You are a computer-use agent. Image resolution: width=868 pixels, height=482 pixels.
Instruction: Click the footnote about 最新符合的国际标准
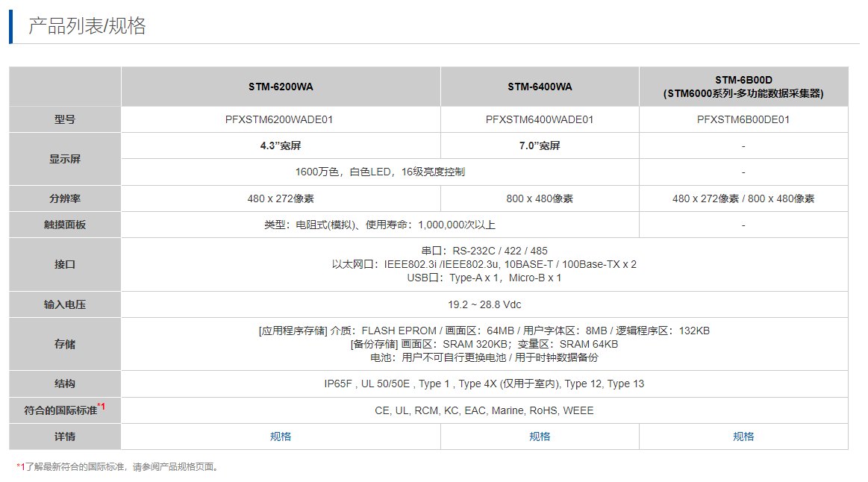coord(118,466)
